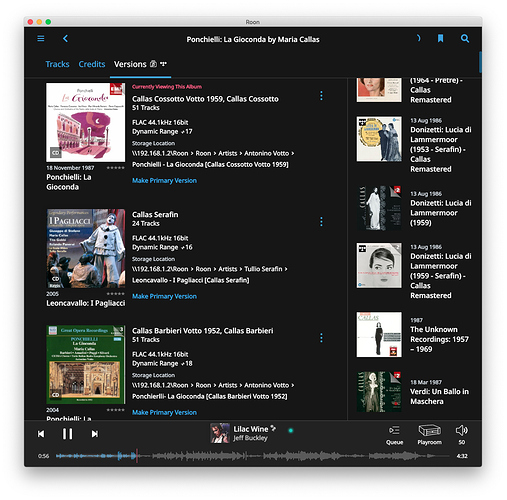Click radio icon next to Lilac Wine

pyautogui.click(x=273, y=428)
